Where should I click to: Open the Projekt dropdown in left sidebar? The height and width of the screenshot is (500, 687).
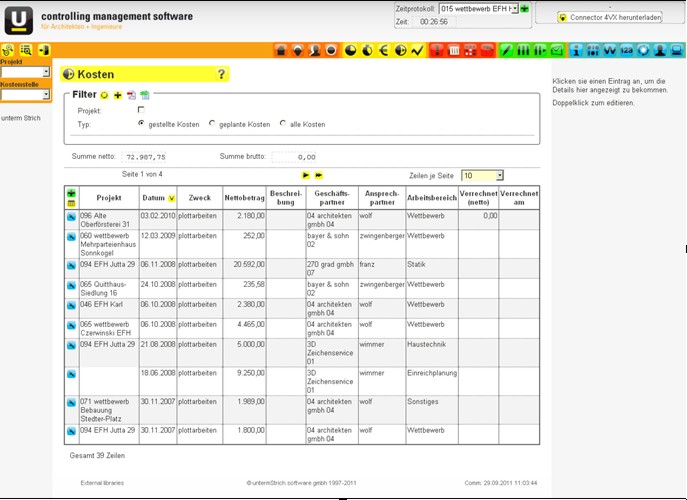pos(25,72)
